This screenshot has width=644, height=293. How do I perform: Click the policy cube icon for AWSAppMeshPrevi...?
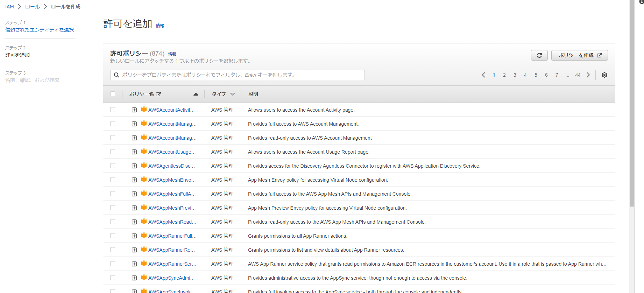point(144,208)
